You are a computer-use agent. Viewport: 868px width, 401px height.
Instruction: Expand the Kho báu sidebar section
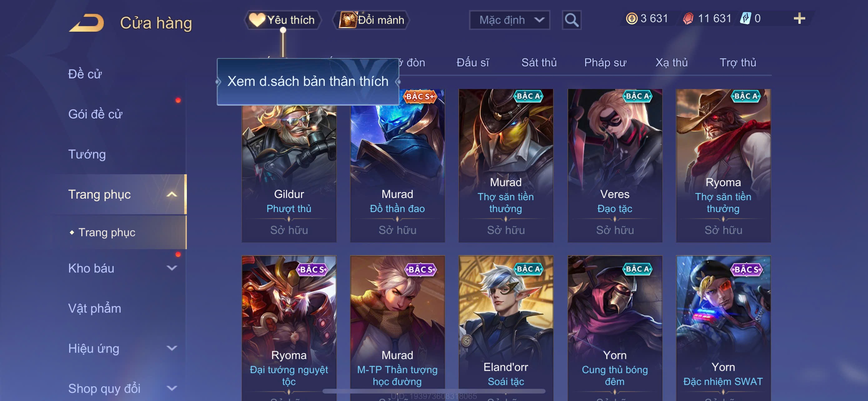[172, 268]
